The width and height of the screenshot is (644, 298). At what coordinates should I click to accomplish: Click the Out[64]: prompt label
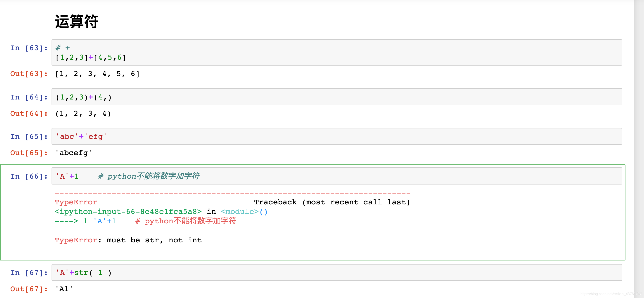pos(29,114)
